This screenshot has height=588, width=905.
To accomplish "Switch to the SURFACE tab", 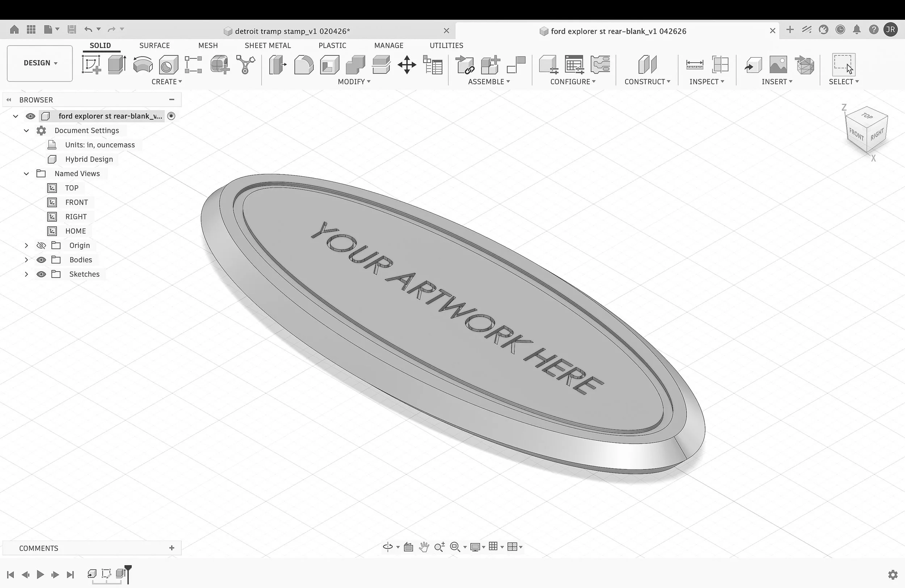I will [154, 45].
